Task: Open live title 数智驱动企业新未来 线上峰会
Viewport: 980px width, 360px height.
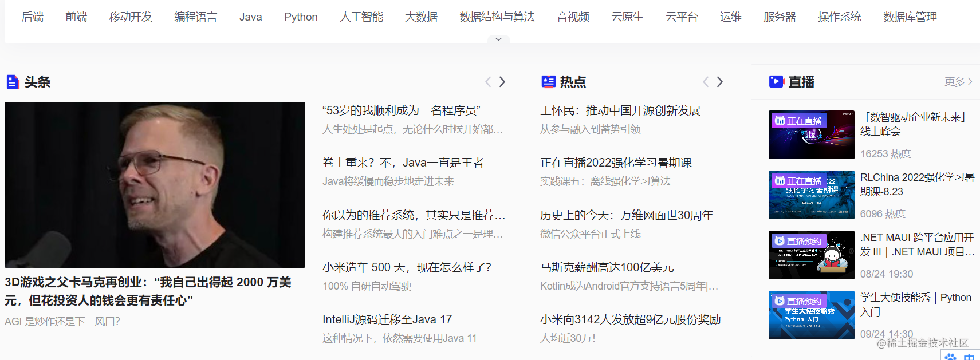Action: (915, 124)
